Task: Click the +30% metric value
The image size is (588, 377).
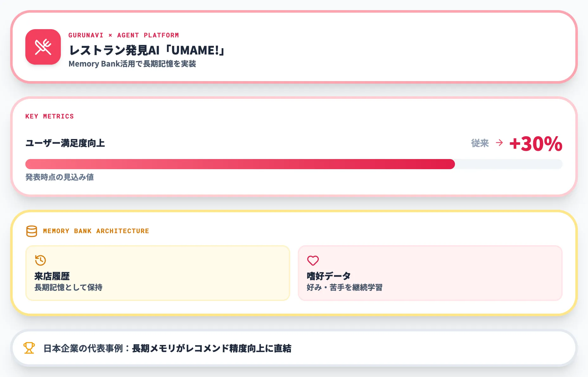Action: 536,144
